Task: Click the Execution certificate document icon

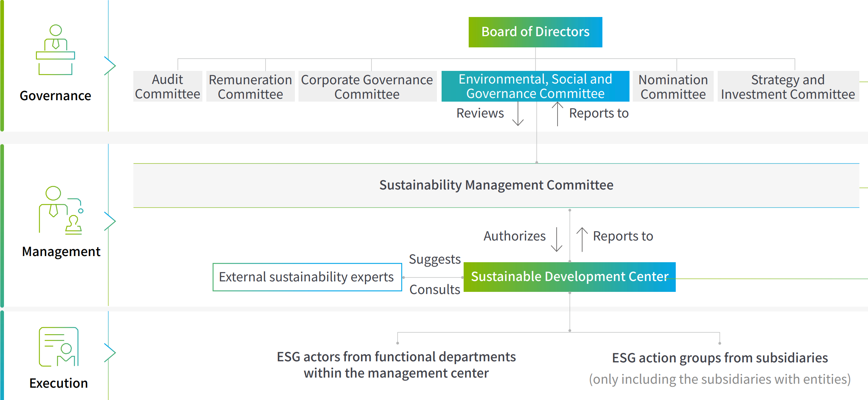Action: click(59, 347)
